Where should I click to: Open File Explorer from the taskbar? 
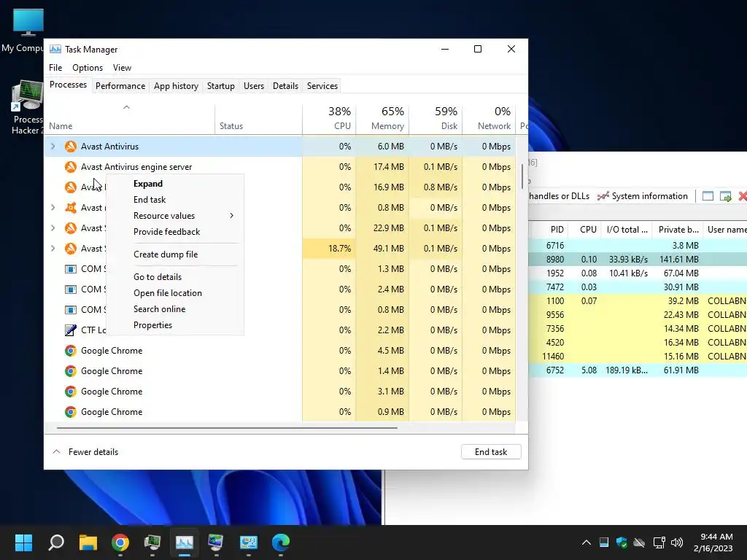coord(88,542)
